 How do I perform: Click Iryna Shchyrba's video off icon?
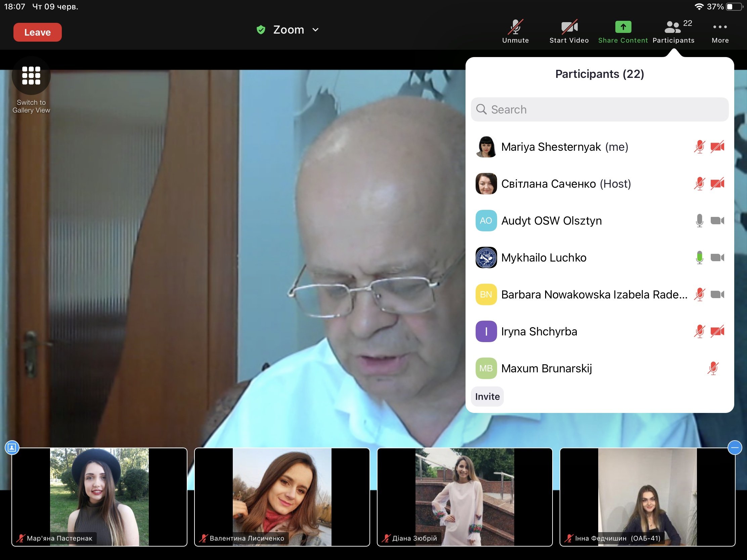(x=717, y=331)
